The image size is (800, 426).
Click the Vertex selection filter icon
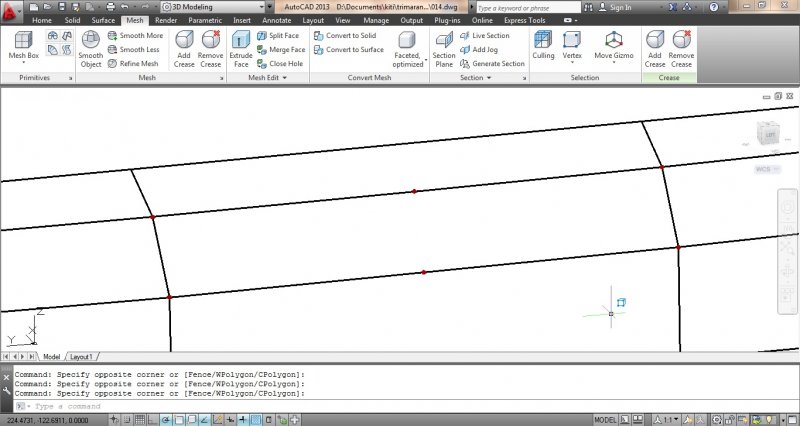coord(571,40)
